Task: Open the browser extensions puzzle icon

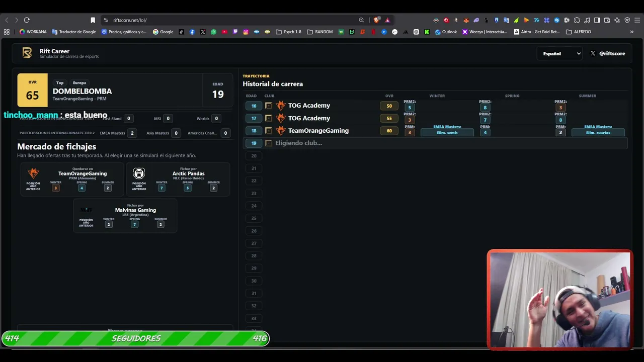Action: [577, 20]
